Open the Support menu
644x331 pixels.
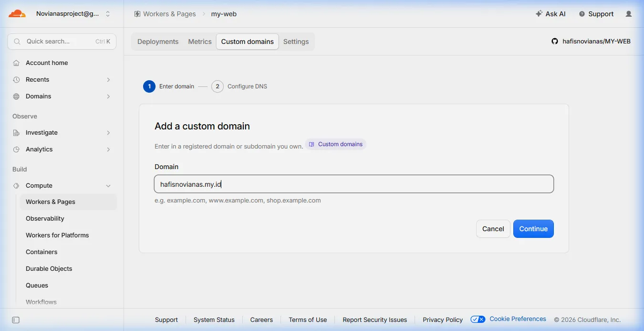[x=596, y=14]
